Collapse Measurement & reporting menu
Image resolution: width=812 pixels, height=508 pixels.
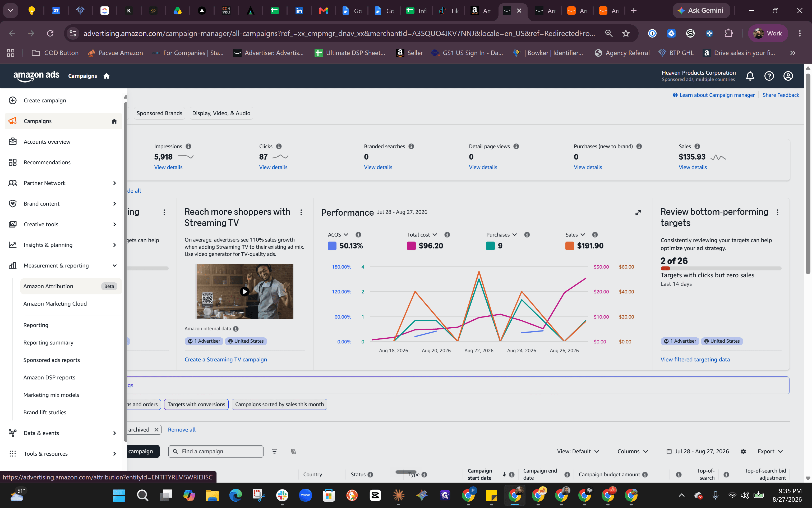click(114, 265)
